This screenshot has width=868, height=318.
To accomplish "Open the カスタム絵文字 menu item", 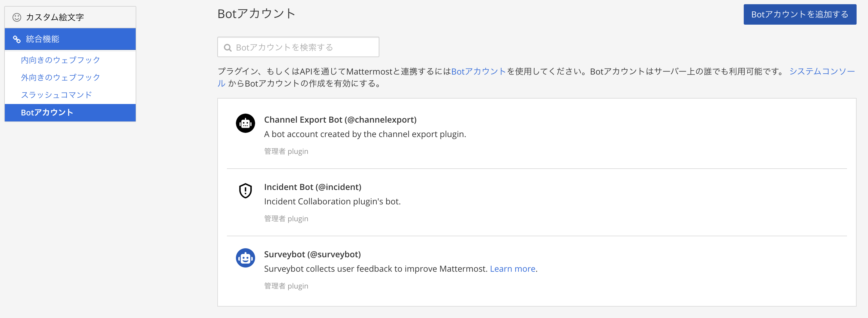I will [70, 17].
